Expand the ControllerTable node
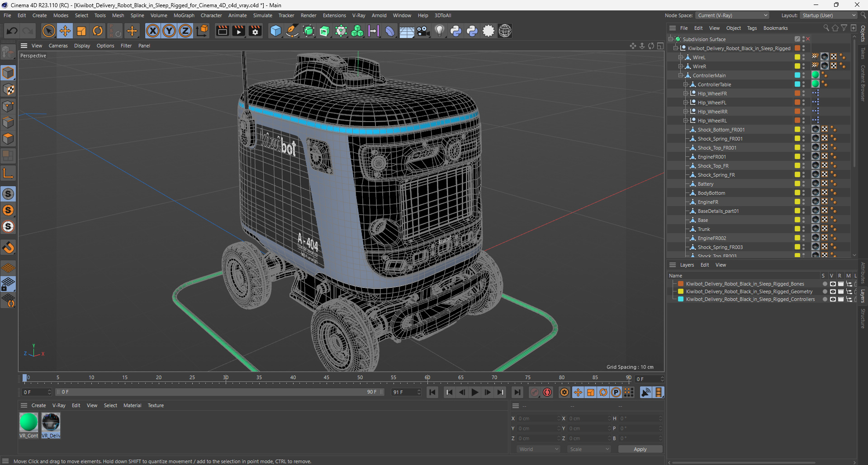This screenshot has width=868, height=465. click(686, 85)
